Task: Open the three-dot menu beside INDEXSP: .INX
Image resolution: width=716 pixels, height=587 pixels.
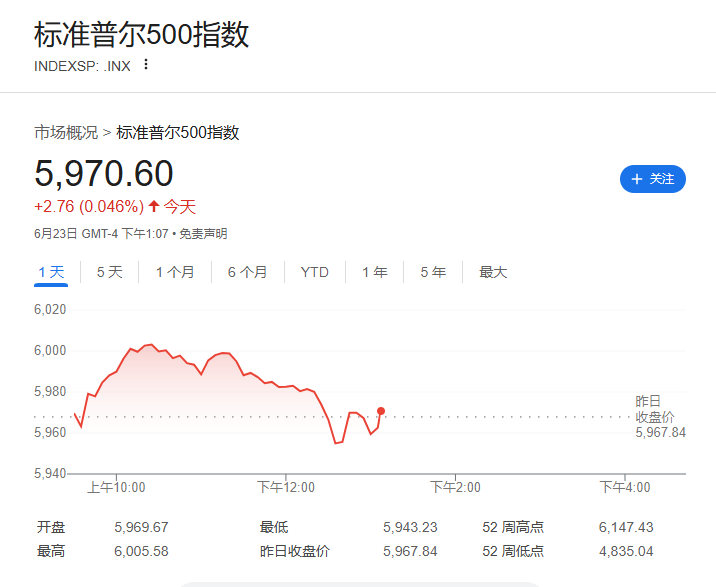Action: click(146, 65)
